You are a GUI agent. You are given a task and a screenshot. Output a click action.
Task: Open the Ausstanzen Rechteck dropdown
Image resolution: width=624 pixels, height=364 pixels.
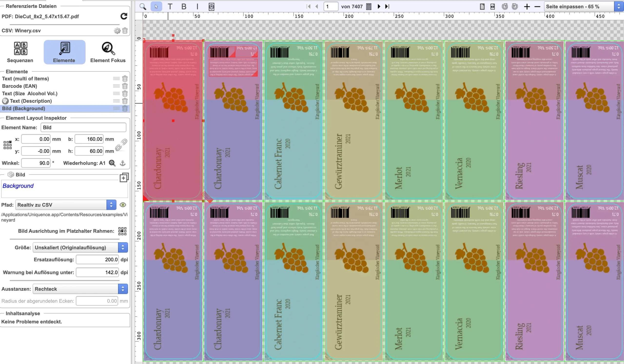(80, 289)
